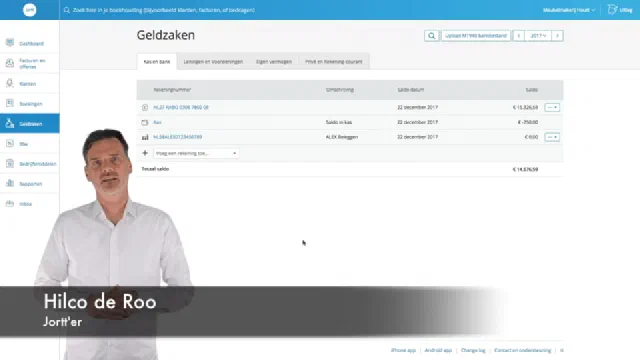Screen dimensions: 640x360
Task: Click the Uitleg label in the top bar
Action: click(x=626, y=10)
